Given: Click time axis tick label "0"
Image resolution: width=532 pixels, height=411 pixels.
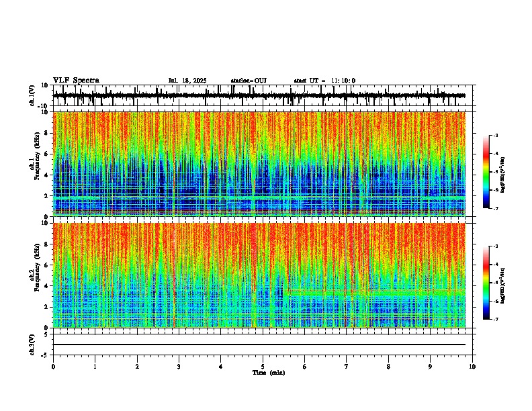Looking at the screenshot, I should (x=53, y=367).
